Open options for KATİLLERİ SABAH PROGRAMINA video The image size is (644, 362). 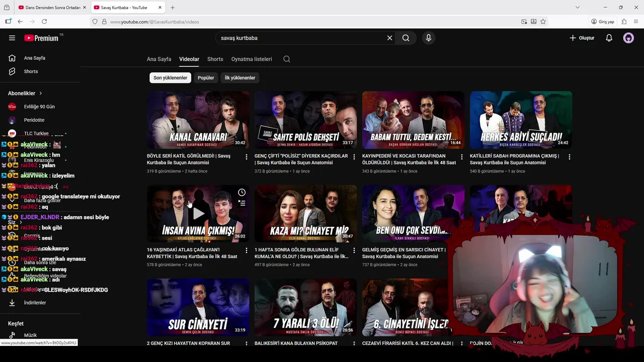tap(569, 157)
